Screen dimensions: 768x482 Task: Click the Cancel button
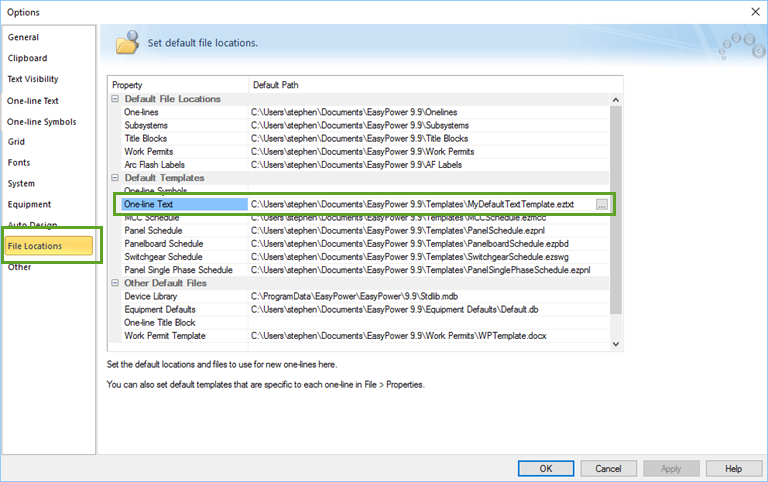tap(608, 468)
